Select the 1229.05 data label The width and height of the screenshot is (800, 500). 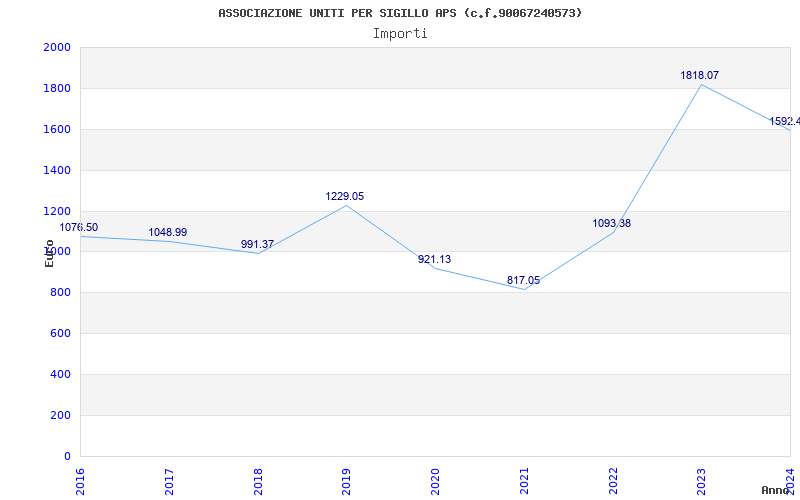[345, 196]
